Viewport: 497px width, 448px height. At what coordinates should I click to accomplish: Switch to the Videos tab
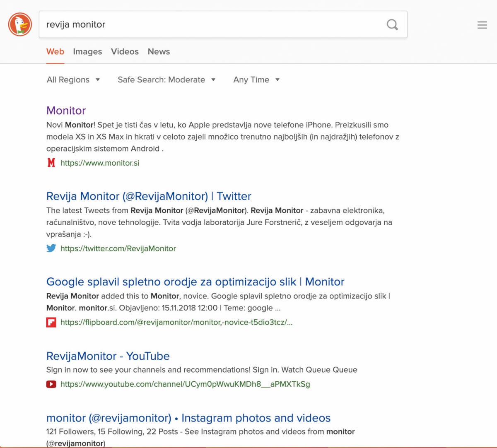tap(125, 52)
